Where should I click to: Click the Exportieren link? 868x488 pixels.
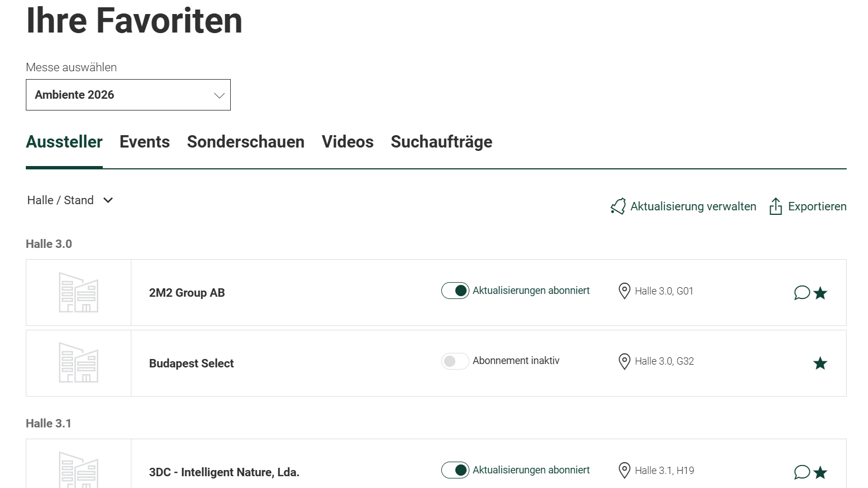pos(817,206)
